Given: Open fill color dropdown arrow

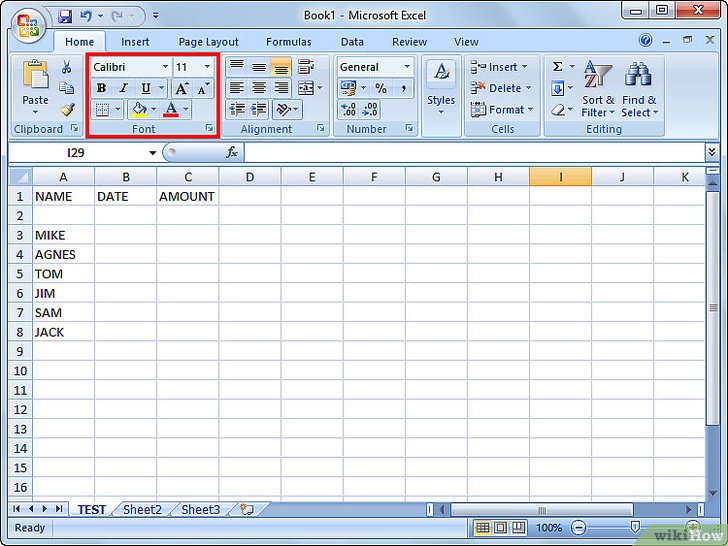Looking at the screenshot, I should pyautogui.click(x=154, y=110).
